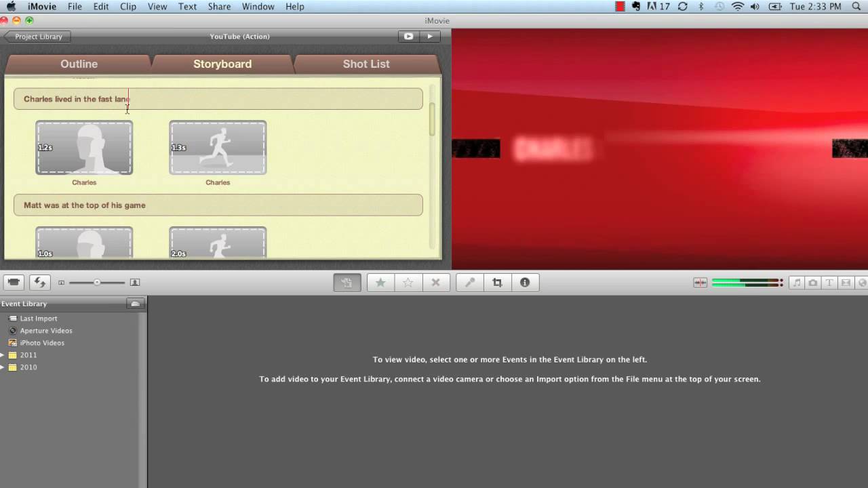868x488 pixels.
Task: Select iPhoto Videos in Event Library
Action: [42, 343]
